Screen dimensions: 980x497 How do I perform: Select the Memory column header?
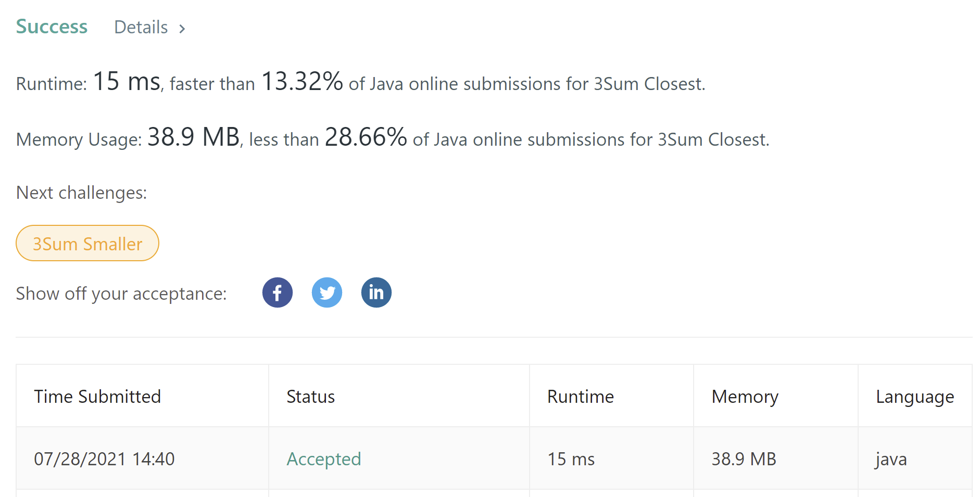(745, 397)
